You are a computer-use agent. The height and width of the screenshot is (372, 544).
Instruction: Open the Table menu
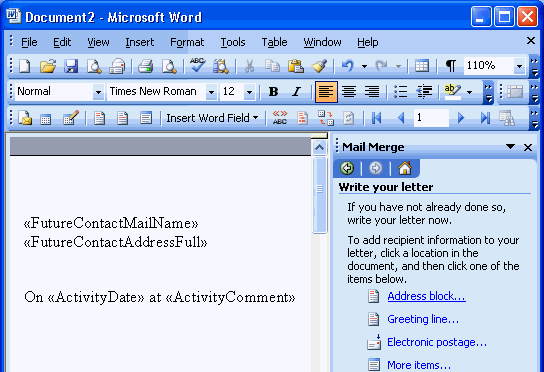click(x=274, y=42)
